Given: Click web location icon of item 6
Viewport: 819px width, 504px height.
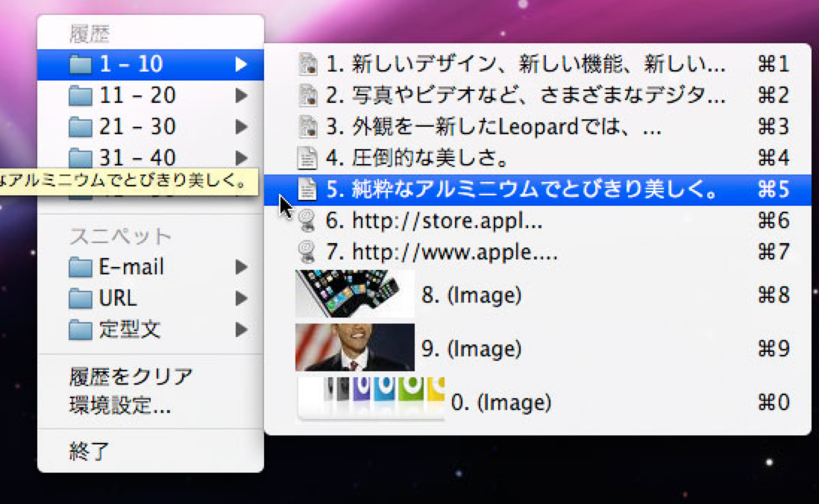Looking at the screenshot, I should (307, 221).
